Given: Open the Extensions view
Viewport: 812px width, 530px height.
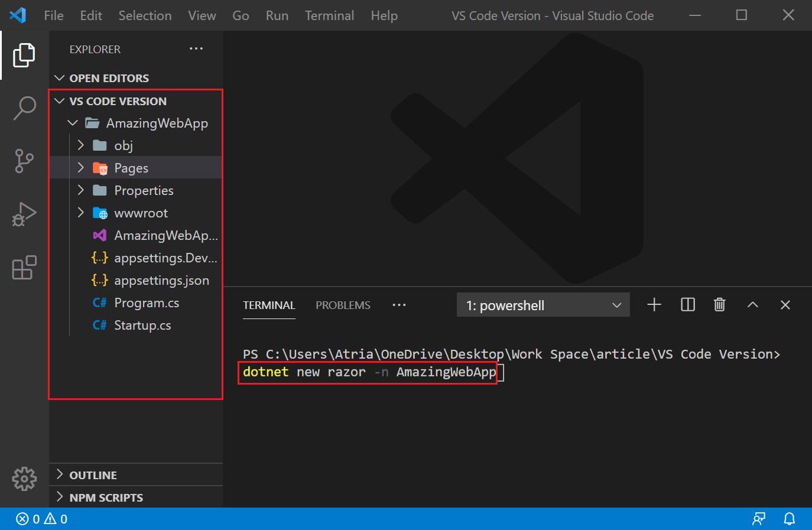Looking at the screenshot, I should 24,267.
